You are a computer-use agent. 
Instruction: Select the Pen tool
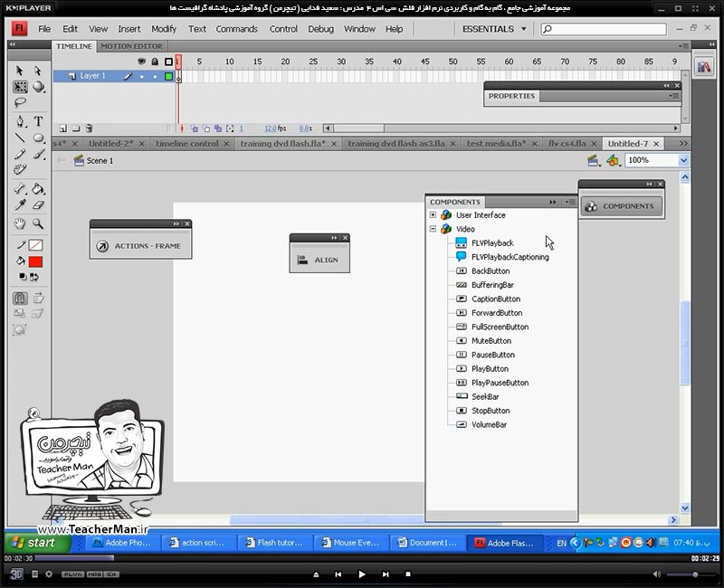20,121
